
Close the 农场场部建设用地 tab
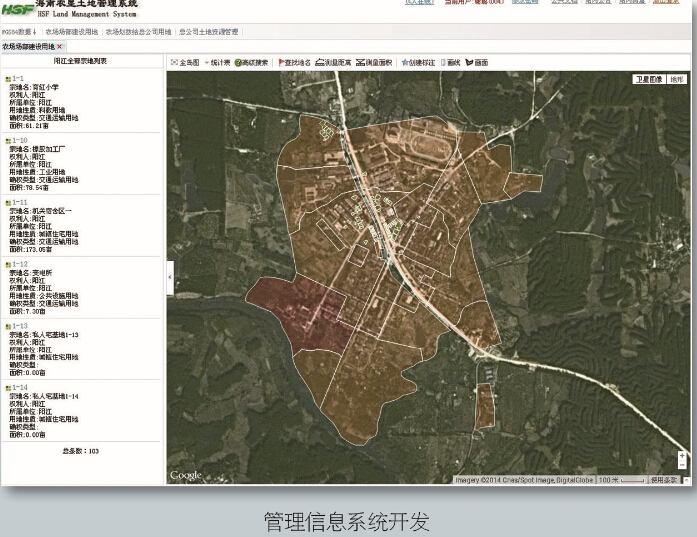coord(60,47)
